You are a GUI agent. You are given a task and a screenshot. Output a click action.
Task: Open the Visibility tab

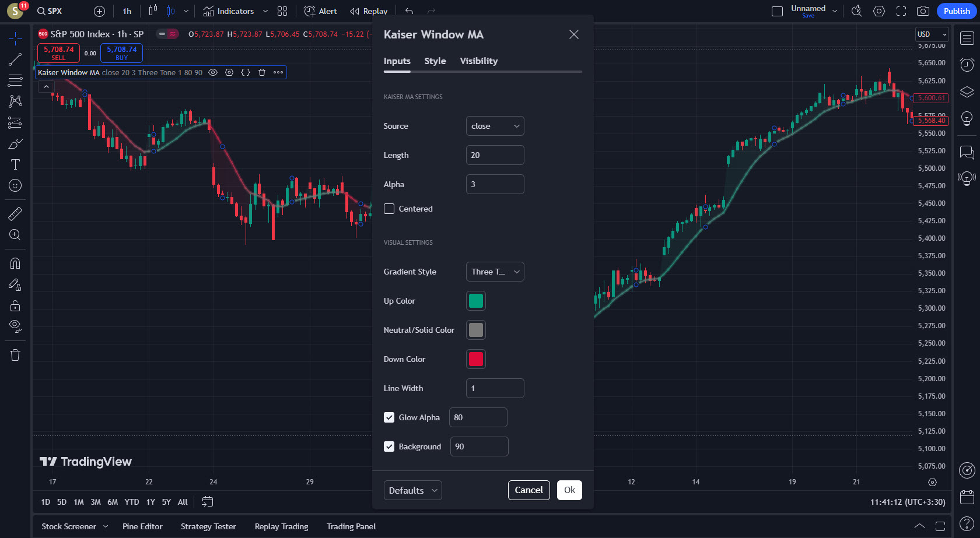pos(478,61)
